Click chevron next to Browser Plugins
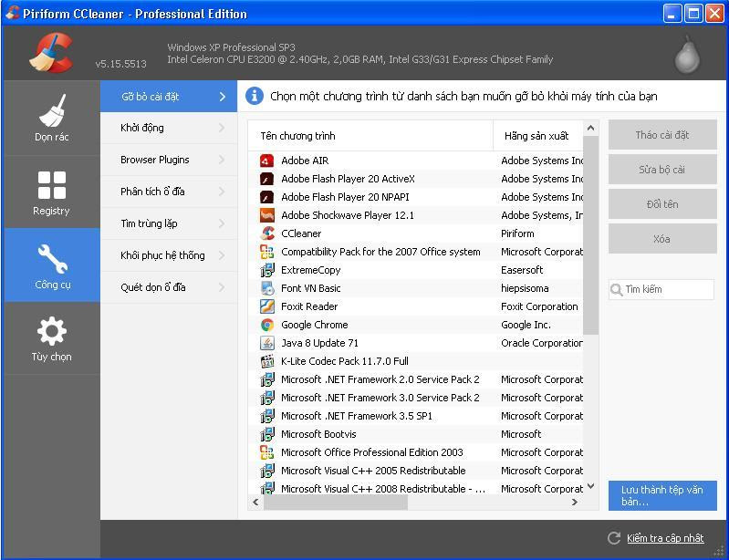This screenshot has height=560, width=729. pos(222,160)
